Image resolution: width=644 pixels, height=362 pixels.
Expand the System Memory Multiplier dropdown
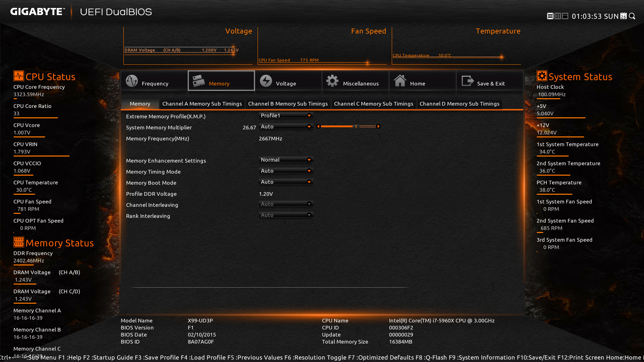(x=286, y=126)
